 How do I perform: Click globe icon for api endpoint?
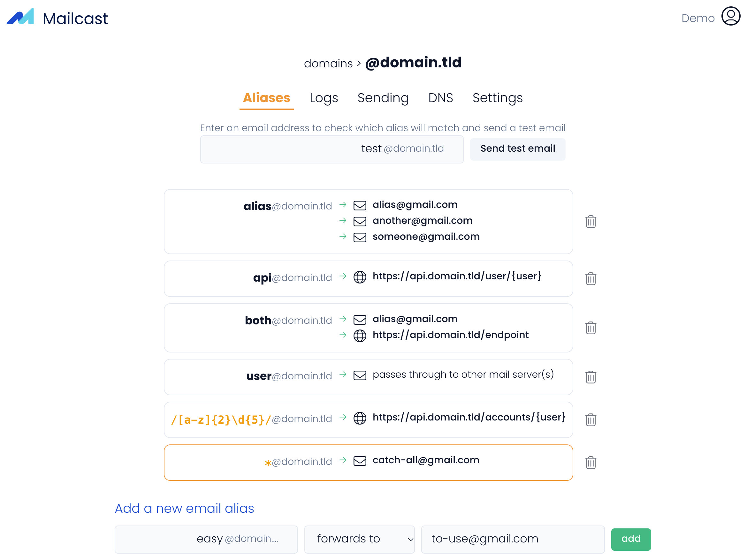click(360, 277)
